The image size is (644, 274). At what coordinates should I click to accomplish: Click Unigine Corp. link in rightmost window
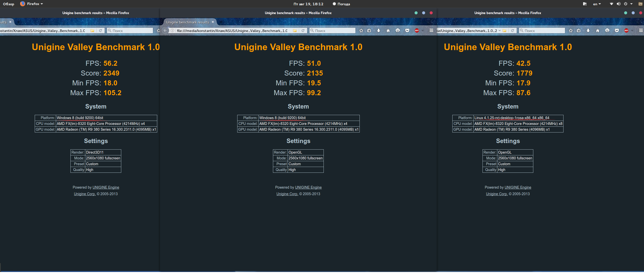(497, 194)
